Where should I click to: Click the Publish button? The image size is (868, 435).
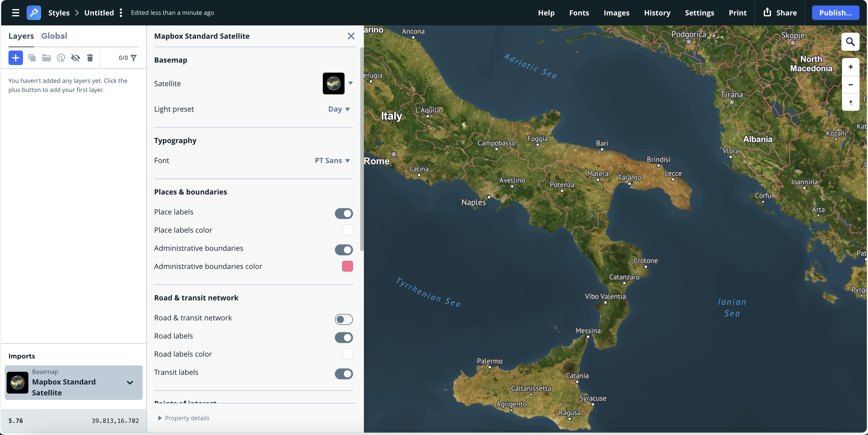pyautogui.click(x=835, y=13)
